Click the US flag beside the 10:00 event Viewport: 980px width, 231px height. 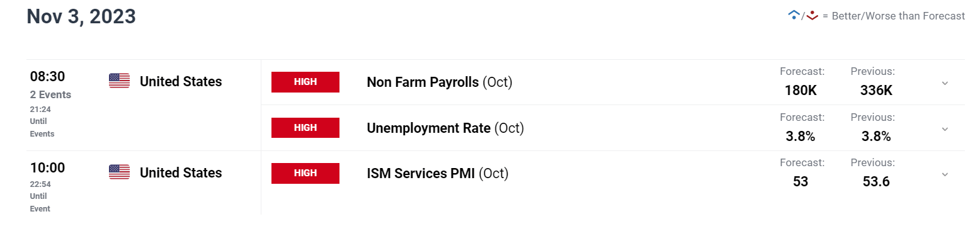(x=119, y=172)
